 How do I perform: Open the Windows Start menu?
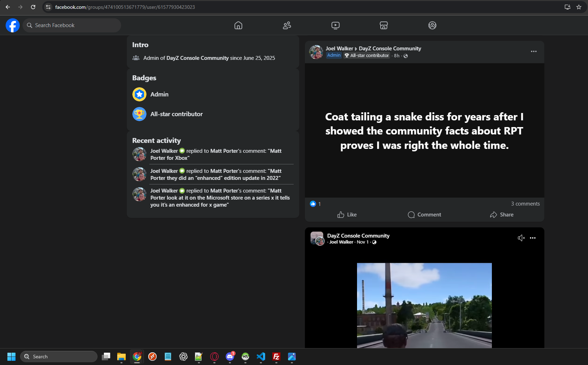[x=11, y=357]
